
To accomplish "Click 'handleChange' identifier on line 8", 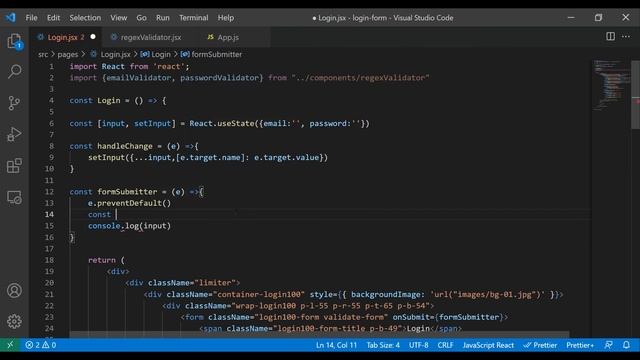I will pos(125,146).
